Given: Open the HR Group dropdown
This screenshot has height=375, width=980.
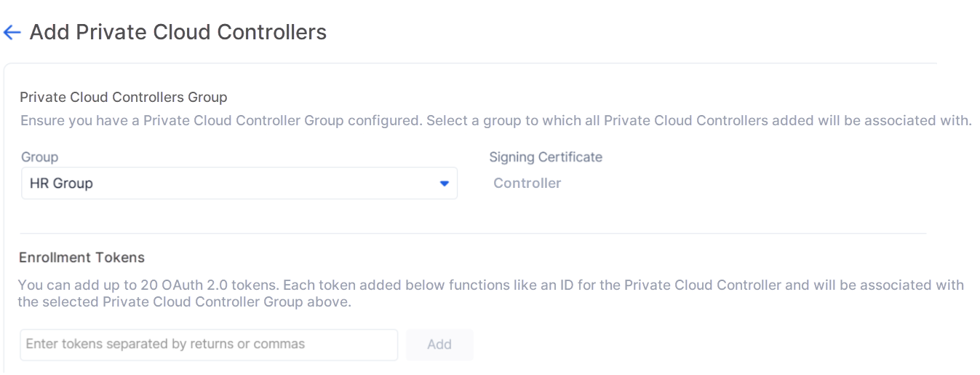Looking at the screenshot, I should click(x=239, y=183).
